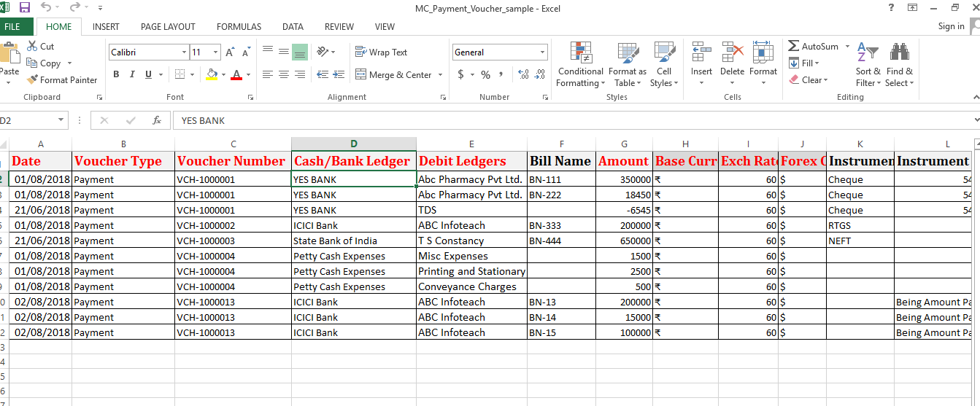
Task: Apply borders using the Borders icon
Action: 180,74
